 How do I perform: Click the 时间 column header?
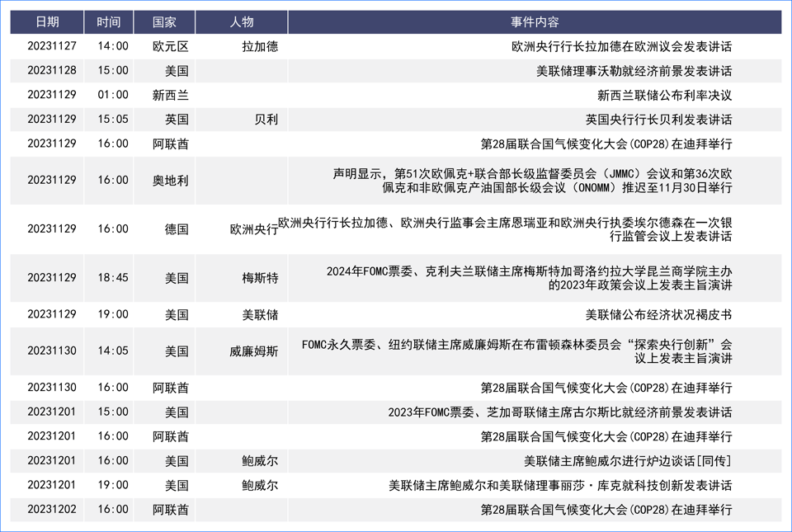pos(109,22)
